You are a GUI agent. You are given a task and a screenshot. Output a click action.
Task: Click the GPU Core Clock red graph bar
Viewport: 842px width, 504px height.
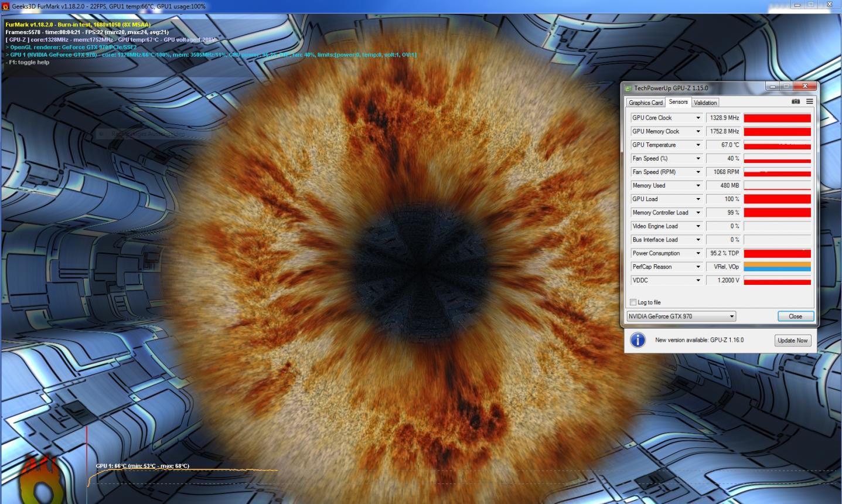778,118
